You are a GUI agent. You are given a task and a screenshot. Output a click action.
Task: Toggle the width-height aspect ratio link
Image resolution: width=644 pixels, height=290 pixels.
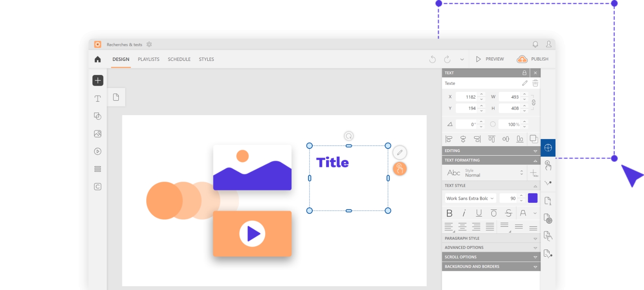click(x=533, y=103)
